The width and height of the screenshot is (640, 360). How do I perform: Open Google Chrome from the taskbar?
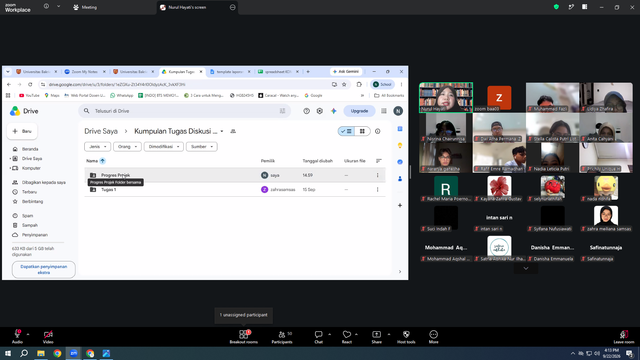(x=57, y=353)
